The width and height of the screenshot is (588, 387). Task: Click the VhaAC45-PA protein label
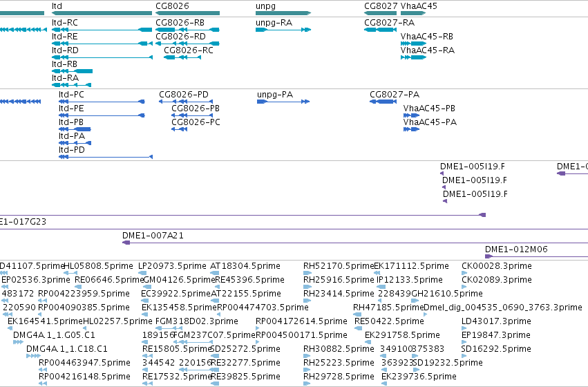(x=430, y=122)
